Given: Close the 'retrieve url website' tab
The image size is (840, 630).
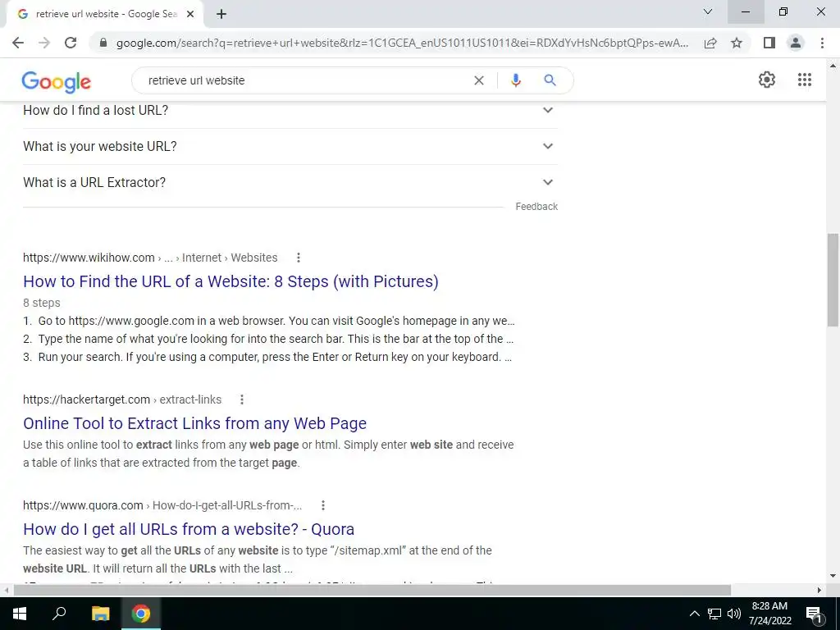Looking at the screenshot, I should (x=190, y=15).
